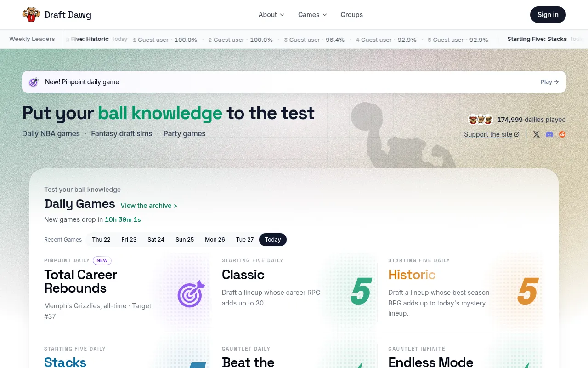Click the NEW badge on Pinpoint Daily

click(102, 260)
